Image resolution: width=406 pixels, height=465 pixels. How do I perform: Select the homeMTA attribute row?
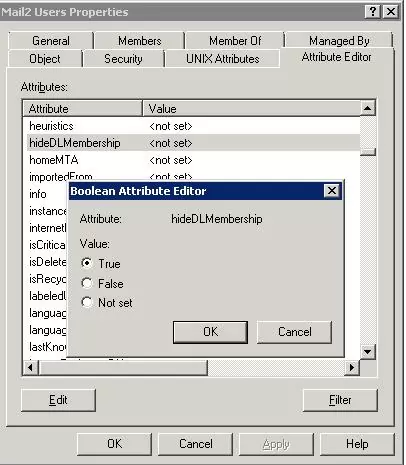[191, 160]
